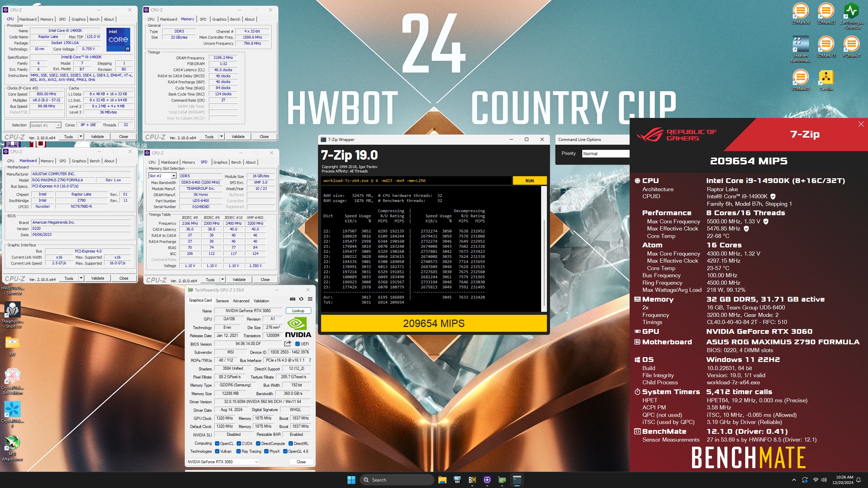Launch the ZenTimings shortcut icon
This screenshot has height=488, width=868.
(851, 16)
